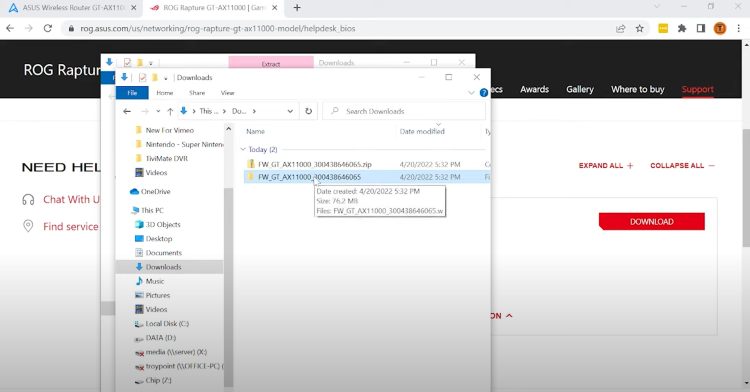Open Find service link
The width and height of the screenshot is (750, 392).
(x=70, y=227)
